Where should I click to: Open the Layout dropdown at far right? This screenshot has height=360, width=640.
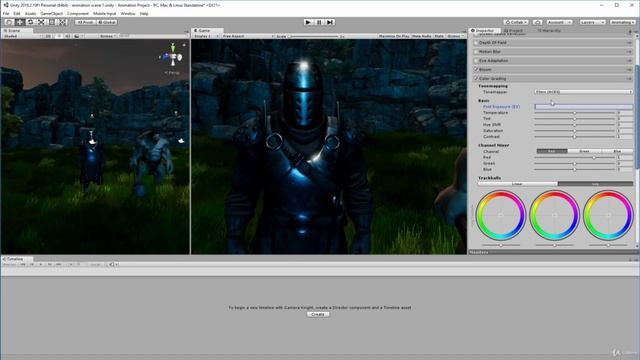pyautogui.click(x=622, y=22)
